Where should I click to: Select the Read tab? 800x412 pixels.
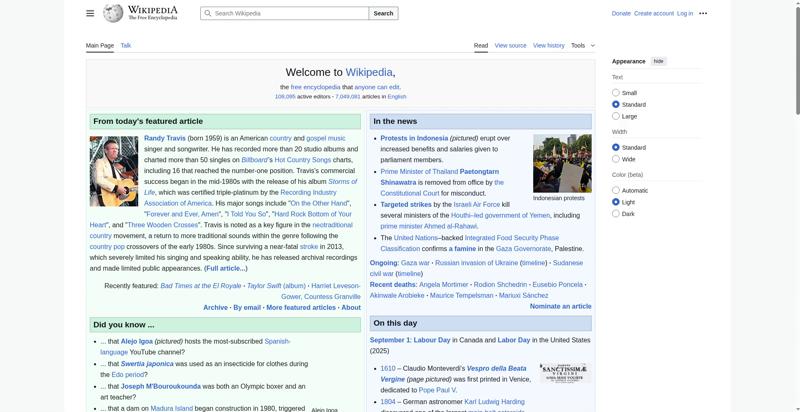[481, 45]
